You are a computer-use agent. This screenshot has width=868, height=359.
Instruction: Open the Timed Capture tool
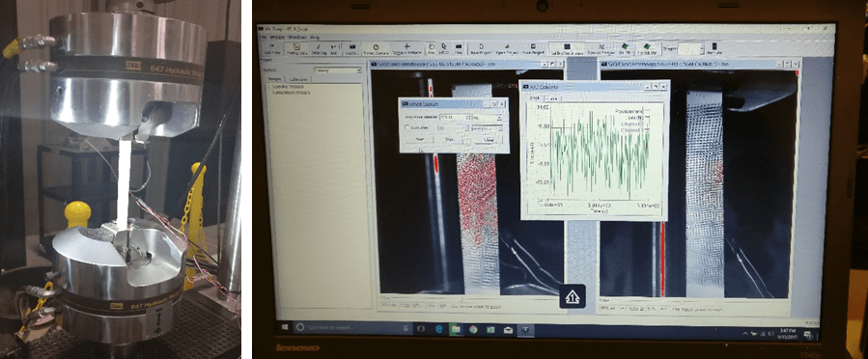376,49
